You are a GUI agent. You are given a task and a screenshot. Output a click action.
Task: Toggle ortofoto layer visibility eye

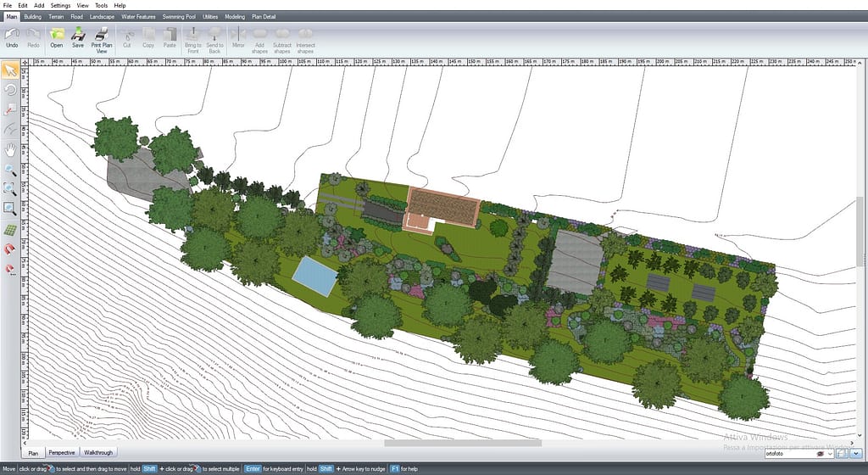point(821,454)
